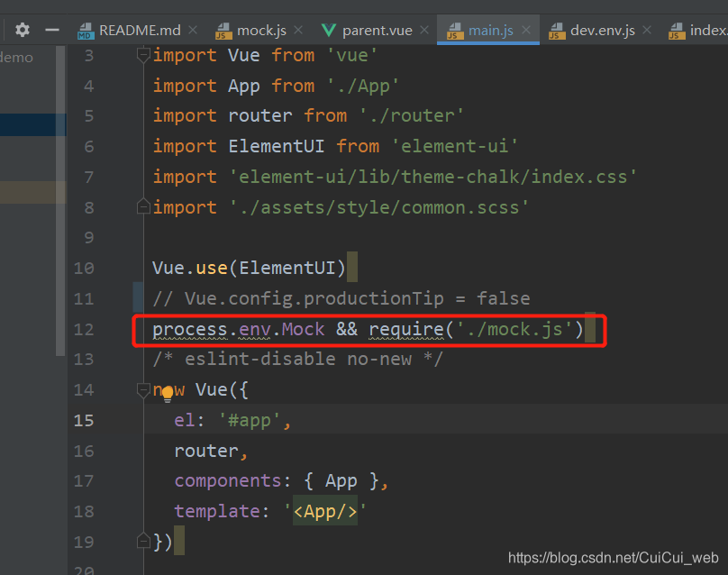The height and width of the screenshot is (575, 728).
Task: Click line number 12 in the gutter
Action: pyautogui.click(x=84, y=329)
